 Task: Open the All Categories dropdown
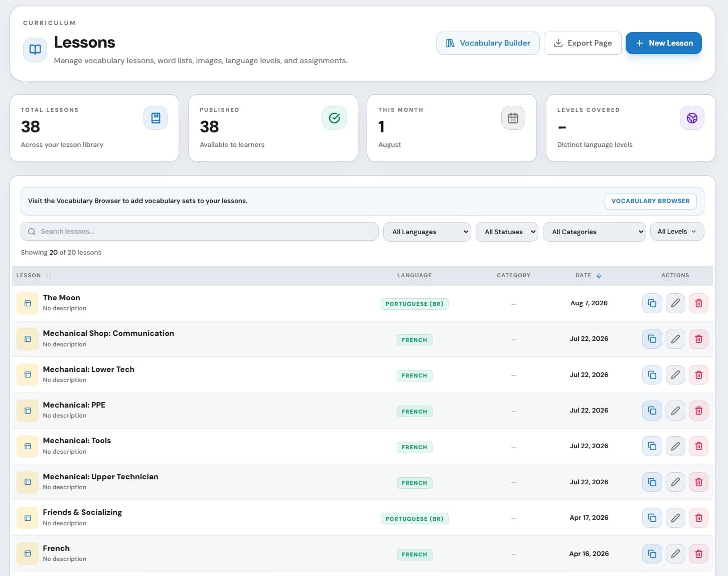click(594, 232)
